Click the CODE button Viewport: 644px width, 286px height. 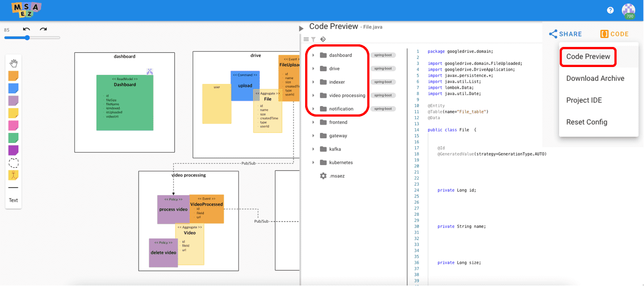614,34
